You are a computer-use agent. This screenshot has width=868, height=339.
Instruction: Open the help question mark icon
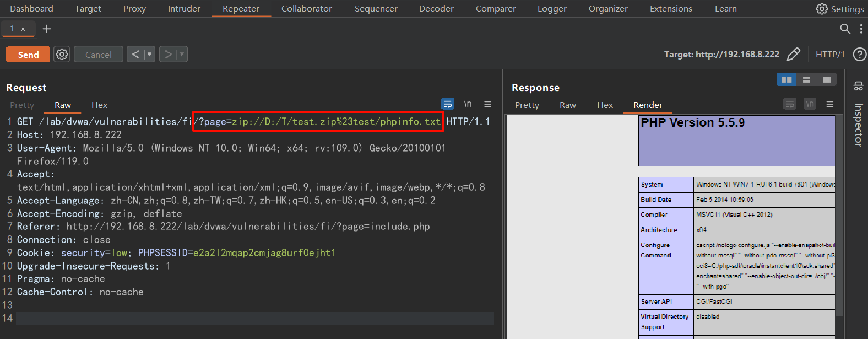tap(859, 54)
